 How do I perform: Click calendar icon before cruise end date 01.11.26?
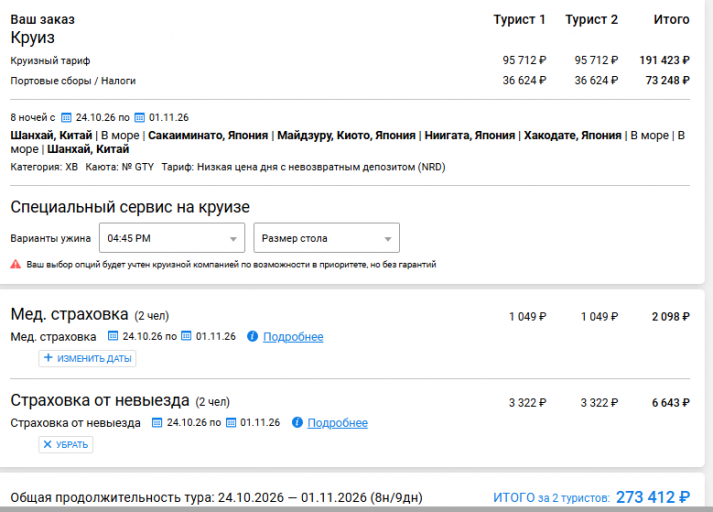click(x=140, y=118)
